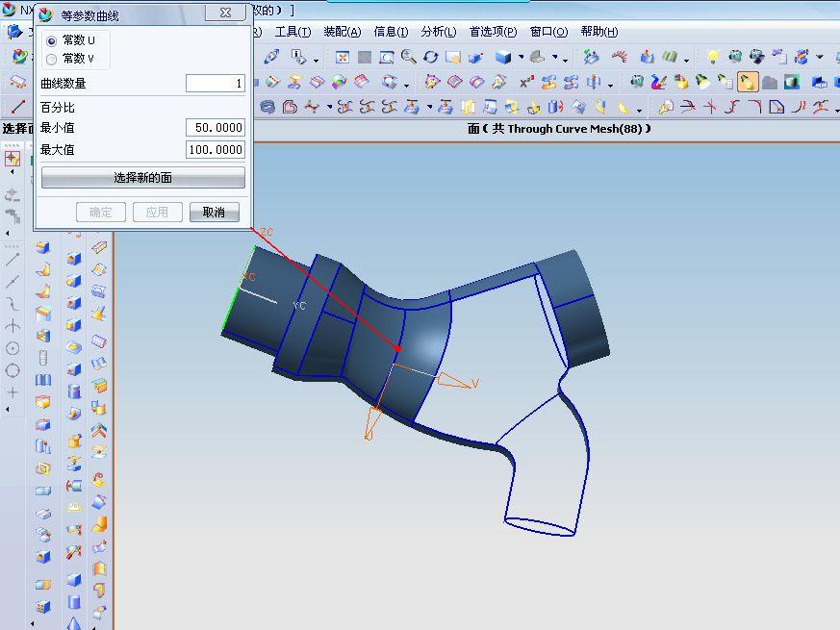
Task: Click the blue cone primitive icon
Action: coord(74,623)
